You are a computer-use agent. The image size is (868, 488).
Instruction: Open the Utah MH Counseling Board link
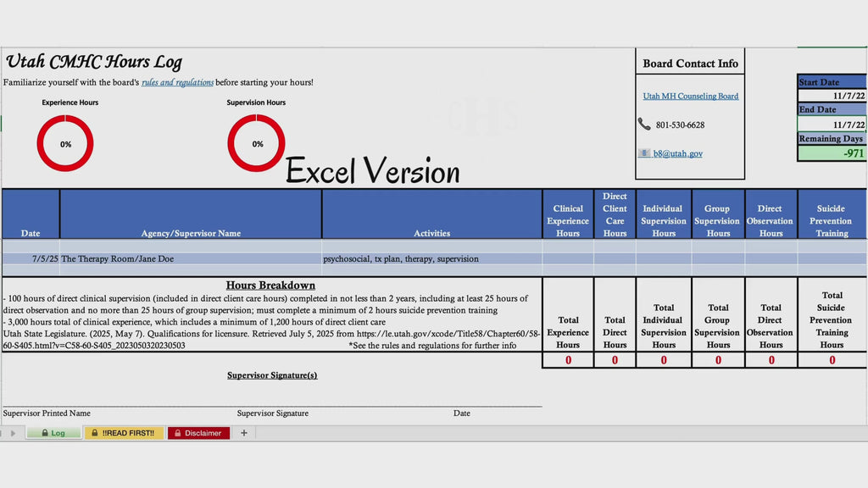tap(690, 97)
